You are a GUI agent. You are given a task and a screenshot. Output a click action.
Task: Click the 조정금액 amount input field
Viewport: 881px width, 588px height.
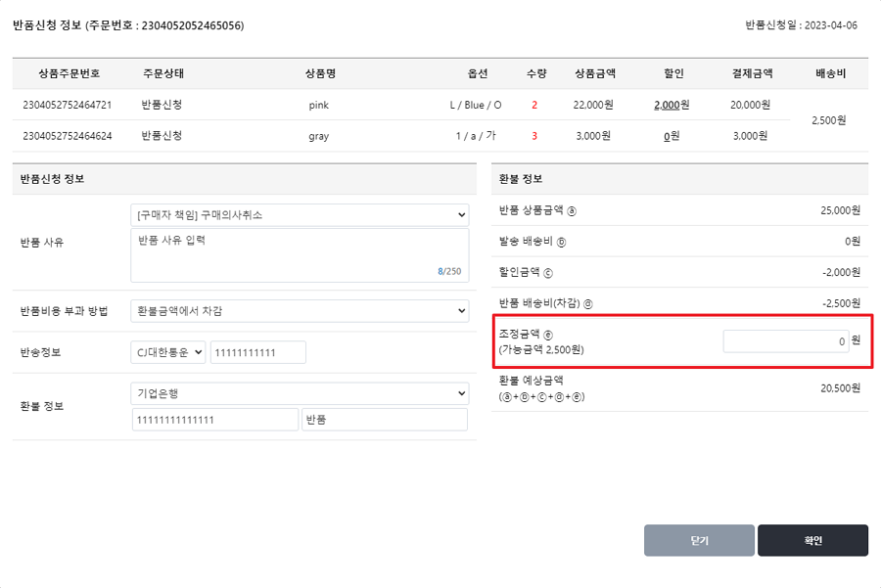[x=786, y=341]
